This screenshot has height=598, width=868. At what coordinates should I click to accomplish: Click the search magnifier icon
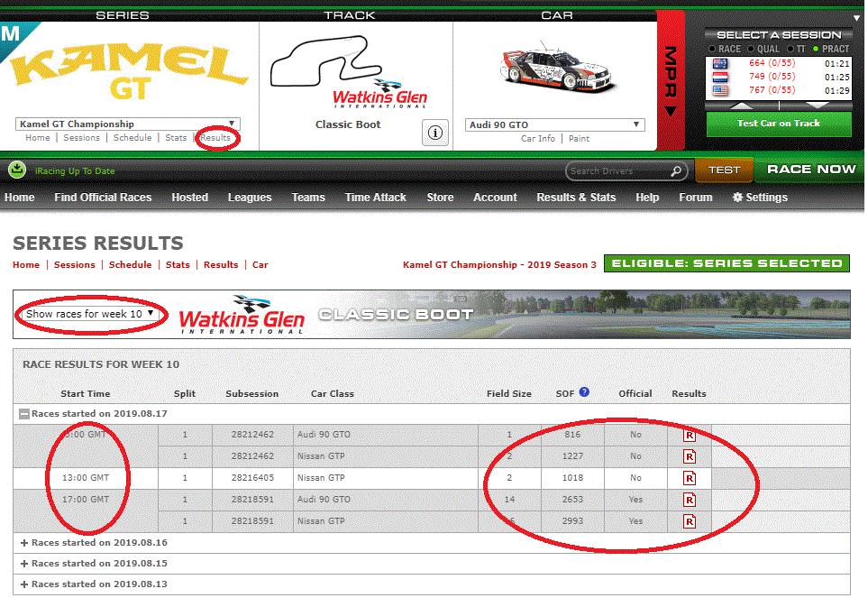click(x=676, y=171)
